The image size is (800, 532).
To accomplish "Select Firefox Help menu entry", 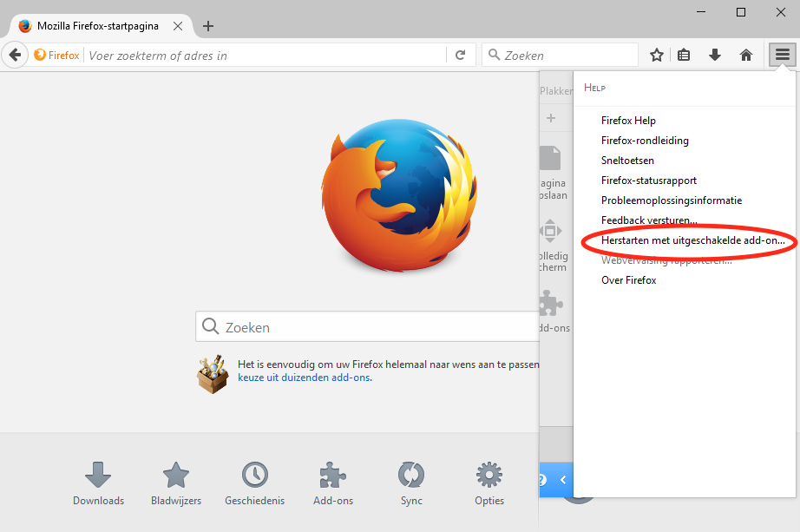I will tap(628, 121).
